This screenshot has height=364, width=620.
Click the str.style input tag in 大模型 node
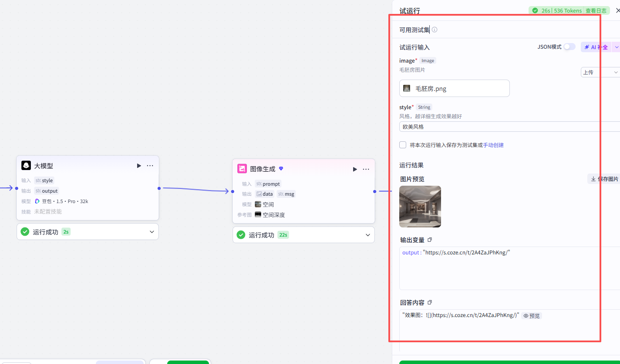coord(44,180)
